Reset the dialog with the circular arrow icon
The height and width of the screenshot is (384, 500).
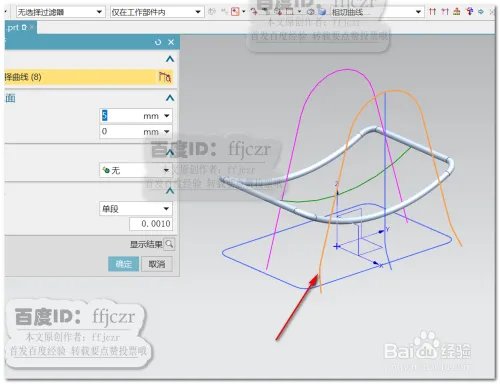pyautogui.click(x=158, y=42)
